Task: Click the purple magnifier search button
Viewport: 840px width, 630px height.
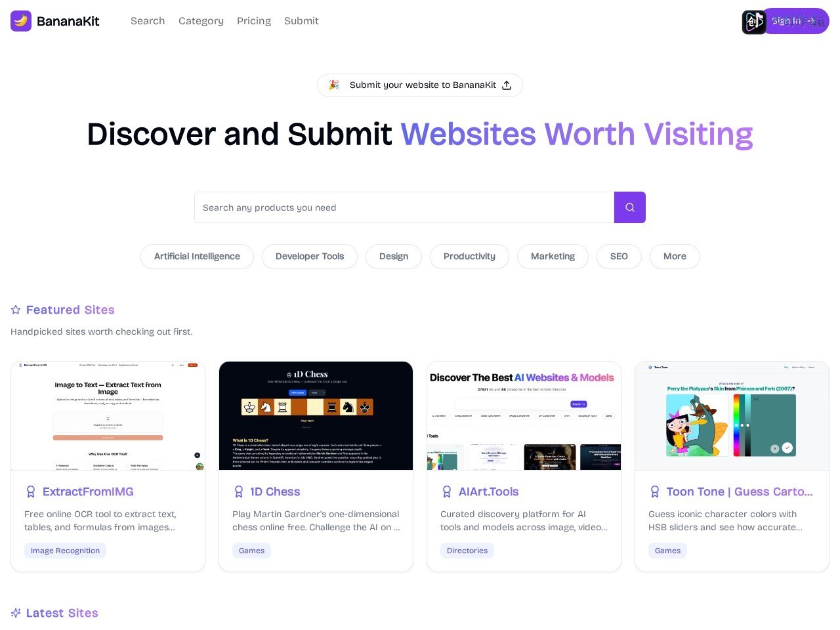Action: click(x=630, y=207)
